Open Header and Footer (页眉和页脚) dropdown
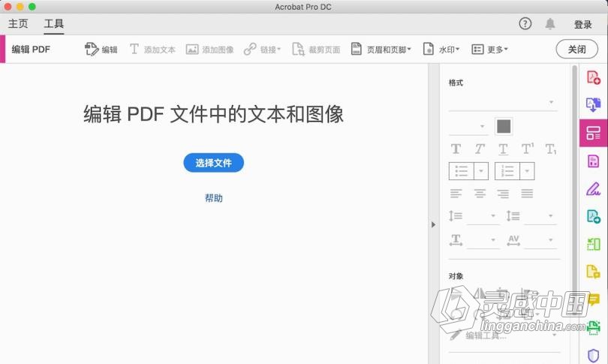This screenshot has height=364, width=608. (x=381, y=50)
